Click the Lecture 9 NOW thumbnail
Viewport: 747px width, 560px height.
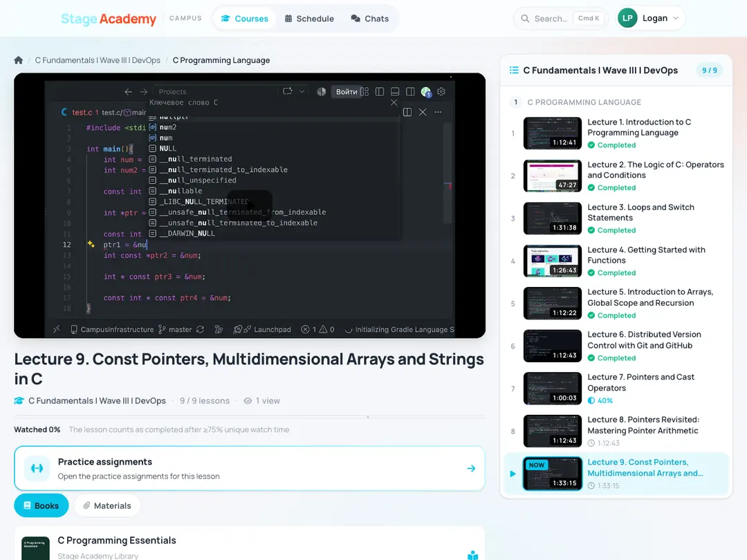coord(553,474)
